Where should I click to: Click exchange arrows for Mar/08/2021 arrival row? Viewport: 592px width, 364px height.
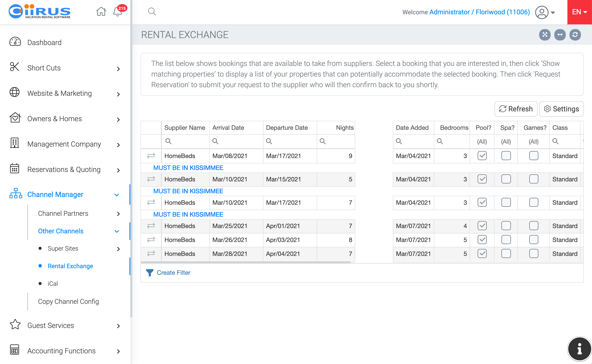coord(151,156)
